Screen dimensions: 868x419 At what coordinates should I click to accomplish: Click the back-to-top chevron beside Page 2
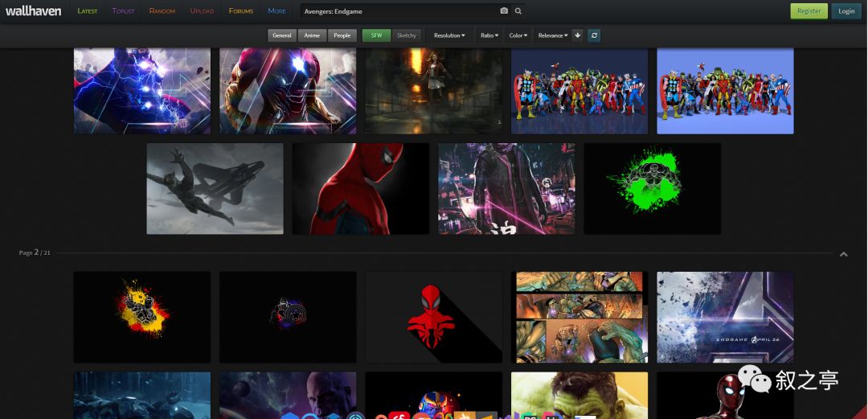click(x=844, y=254)
